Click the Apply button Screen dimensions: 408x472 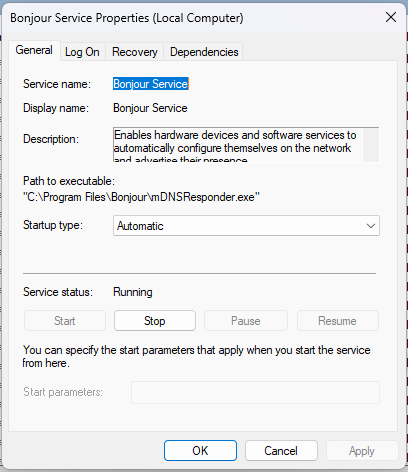tap(362, 451)
